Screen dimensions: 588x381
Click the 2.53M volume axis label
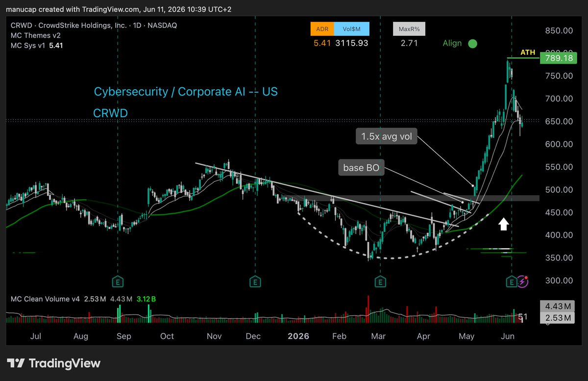[558, 318]
